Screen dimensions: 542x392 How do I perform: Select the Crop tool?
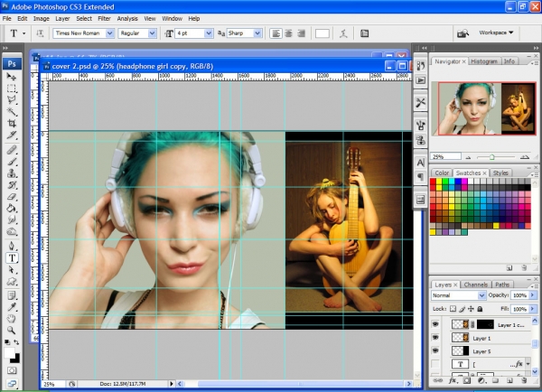click(12, 124)
